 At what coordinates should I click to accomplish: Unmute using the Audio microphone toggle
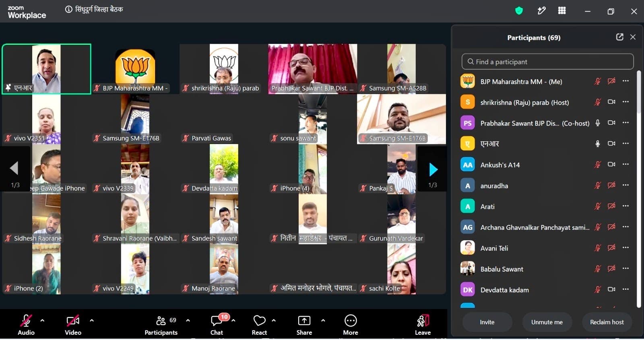[x=26, y=324]
